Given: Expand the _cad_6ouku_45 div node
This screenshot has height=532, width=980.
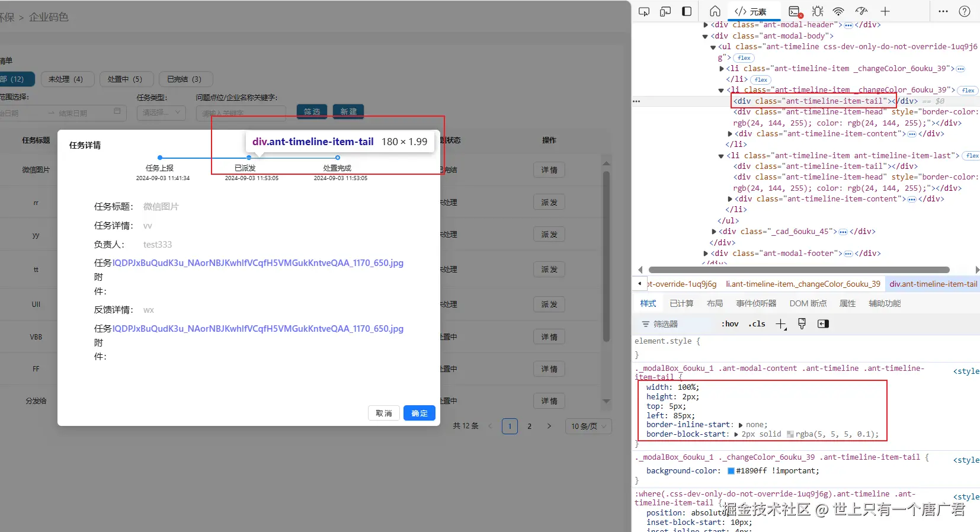Looking at the screenshot, I should pyautogui.click(x=713, y=232).
